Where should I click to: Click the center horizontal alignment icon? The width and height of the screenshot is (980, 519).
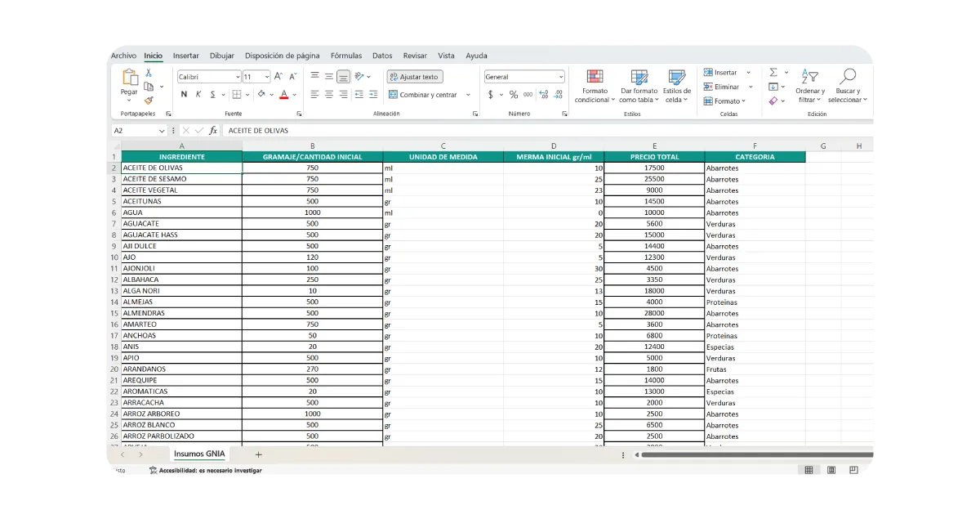328,95
